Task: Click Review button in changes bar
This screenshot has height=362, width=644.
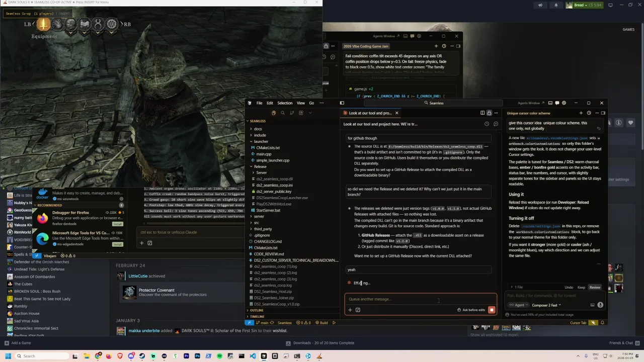Action: pyautogui.click(x=595, y=287)
